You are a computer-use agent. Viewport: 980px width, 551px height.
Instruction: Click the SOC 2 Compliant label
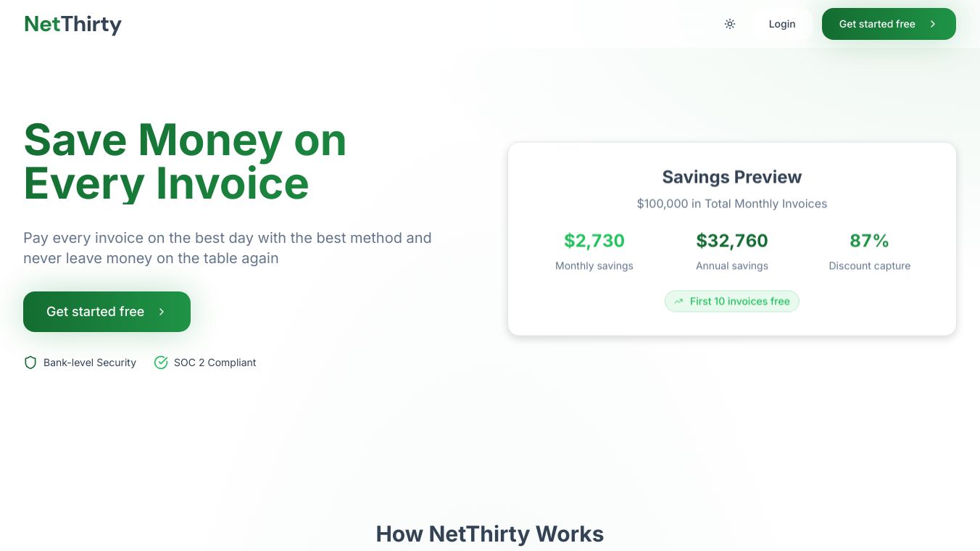(215, 362)
